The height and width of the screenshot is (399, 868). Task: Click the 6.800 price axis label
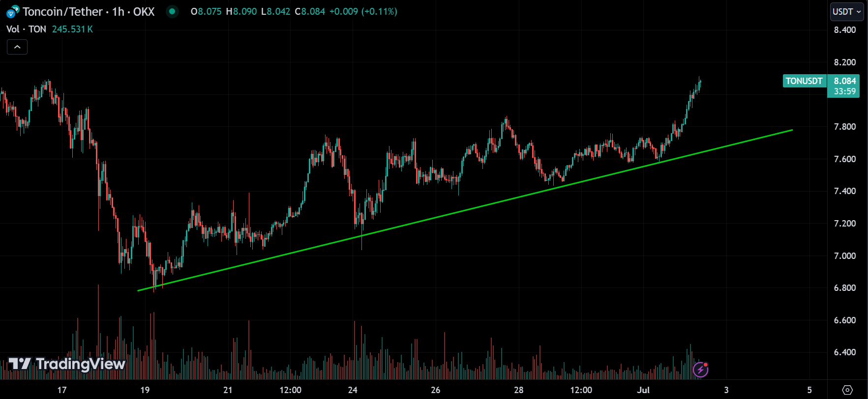pyautogui.click(x=845, y=288)
